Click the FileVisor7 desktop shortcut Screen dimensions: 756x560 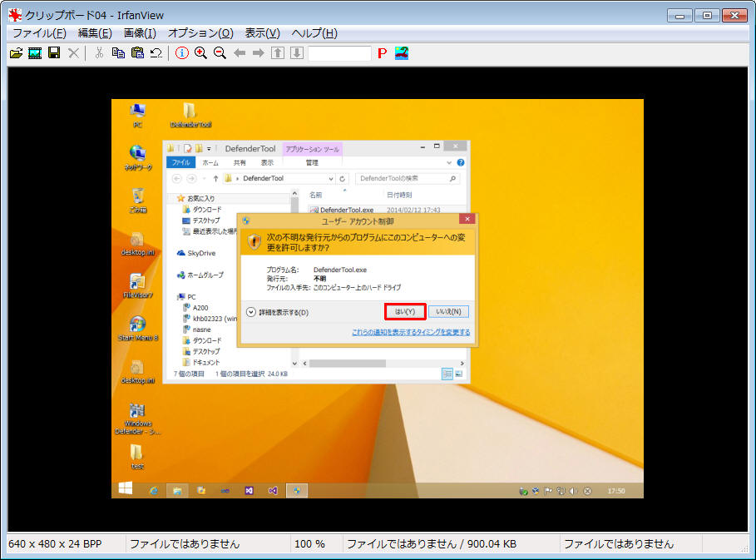(138, 285)
